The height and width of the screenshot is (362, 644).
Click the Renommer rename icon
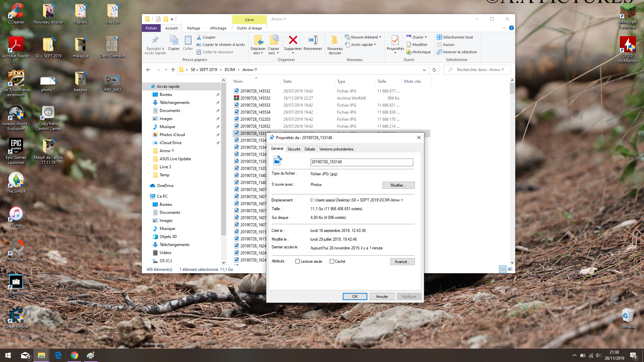click(x=313, y=40)
